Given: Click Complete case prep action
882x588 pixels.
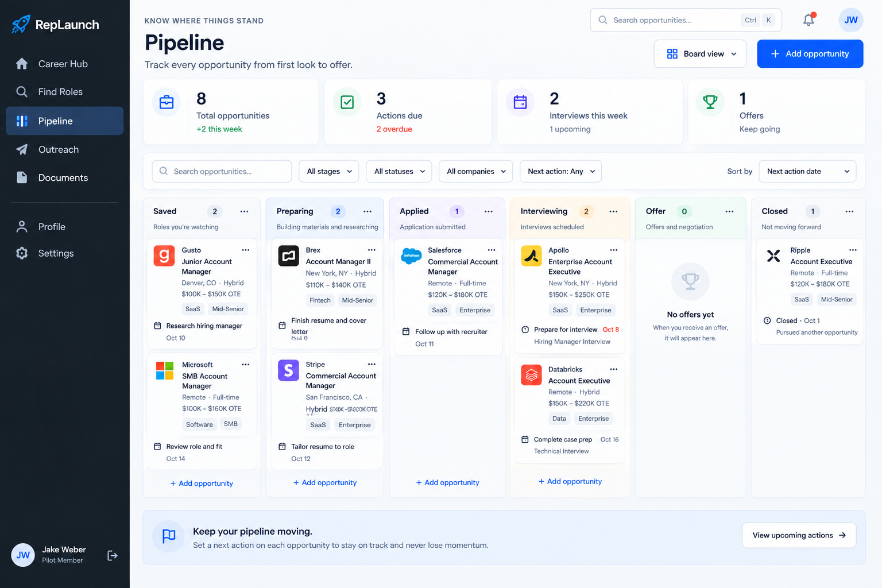Looking at the screenshot, I should coord(563,440).
